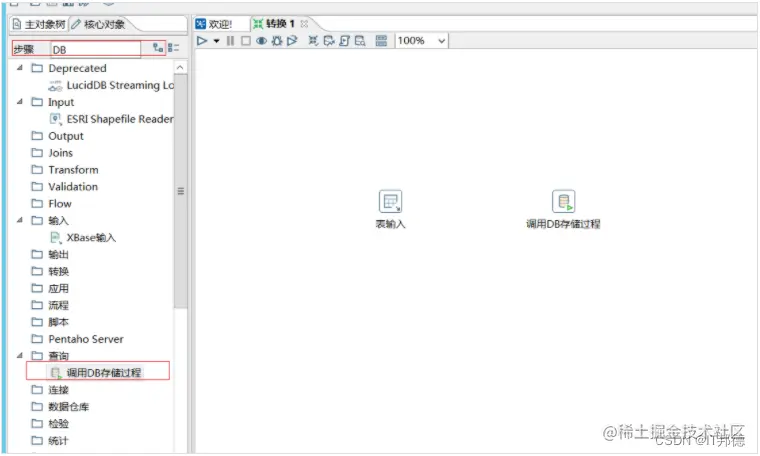Screen dimensions: 760x456
Task: Select ESRI Shapefile Reader step
Action: pos(111,119)
